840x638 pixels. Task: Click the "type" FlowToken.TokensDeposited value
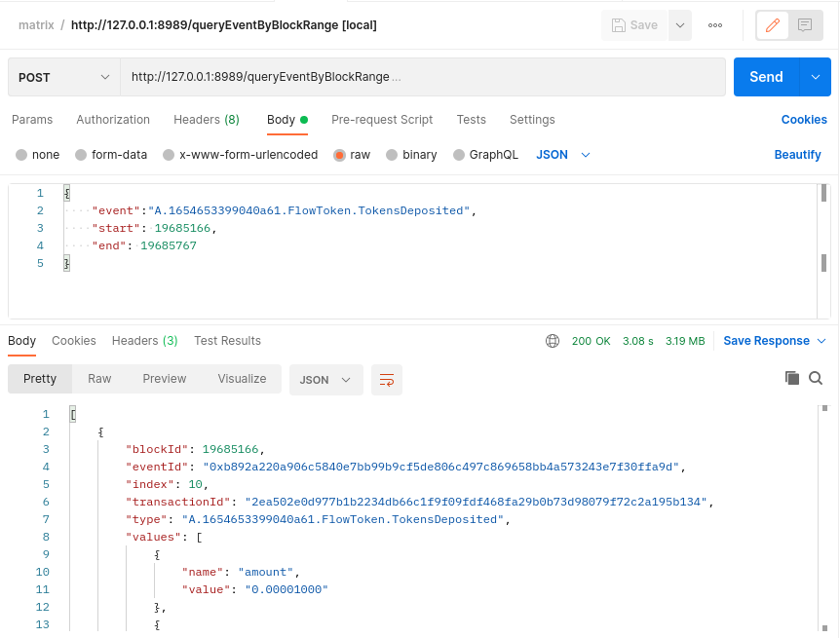343,519
